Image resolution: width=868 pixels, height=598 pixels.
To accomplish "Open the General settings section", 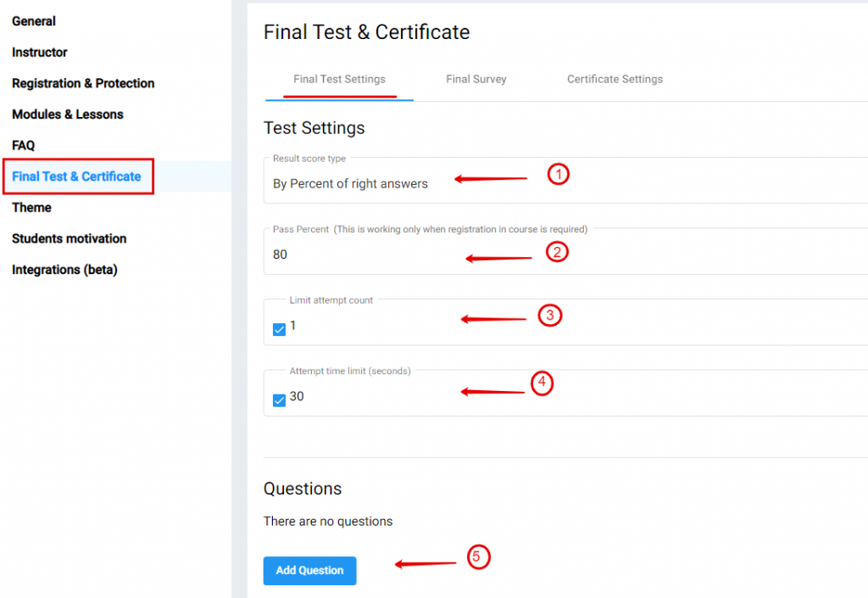I will pyautogui.click(x=34, y=21).
